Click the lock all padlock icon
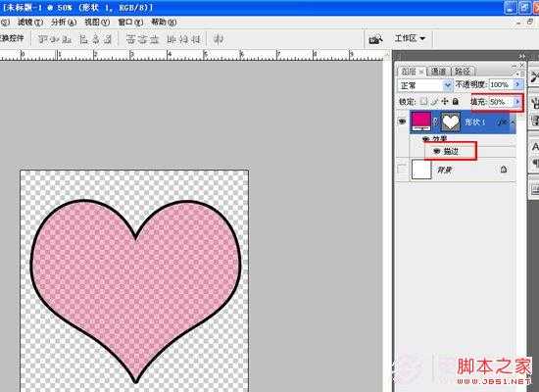 click(x=455, y=102)
